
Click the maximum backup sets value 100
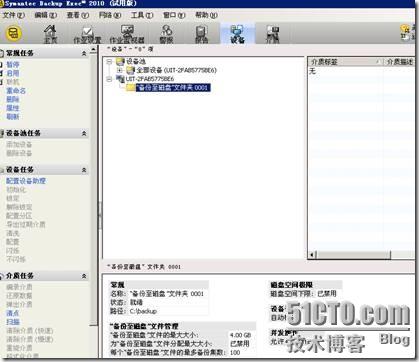tap(235, 353)
